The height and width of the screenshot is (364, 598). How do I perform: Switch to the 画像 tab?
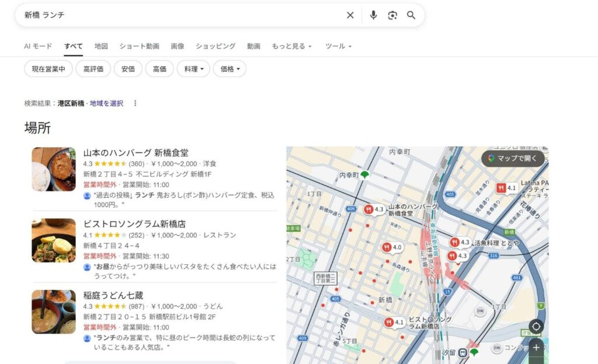(178, 46)
